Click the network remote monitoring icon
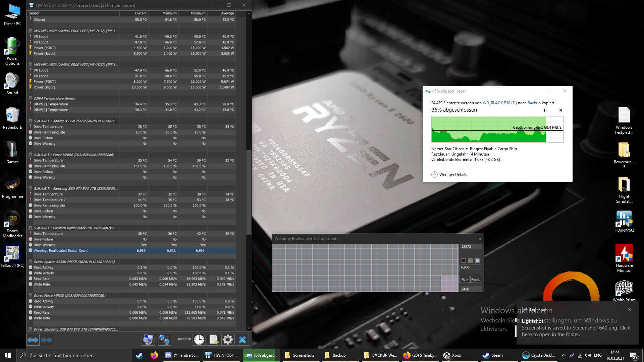Screen dimensions: 644x362 point(164,340)
